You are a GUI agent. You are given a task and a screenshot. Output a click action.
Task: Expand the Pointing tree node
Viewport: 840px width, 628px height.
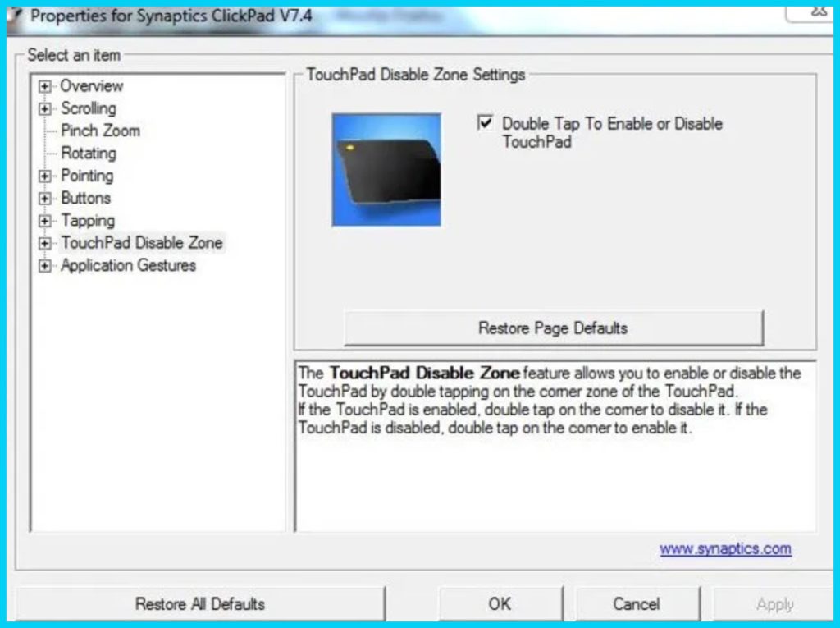pos(45,176)
